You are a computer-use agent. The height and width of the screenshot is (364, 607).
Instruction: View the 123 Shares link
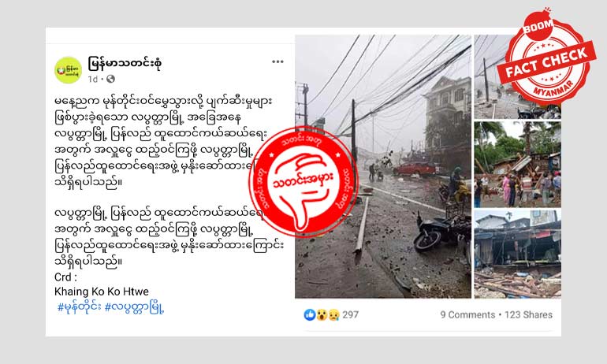[528, 315]
